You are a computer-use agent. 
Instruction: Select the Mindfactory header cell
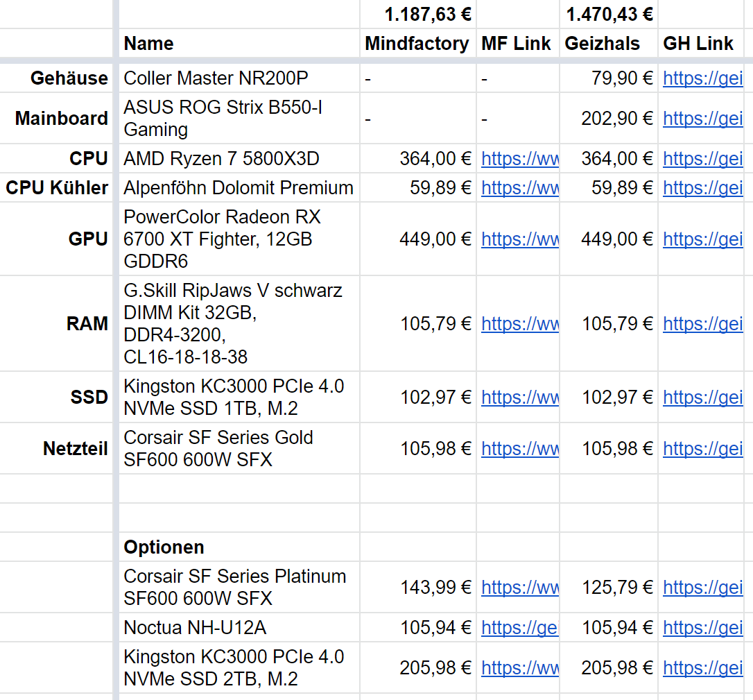pos(418,43)
